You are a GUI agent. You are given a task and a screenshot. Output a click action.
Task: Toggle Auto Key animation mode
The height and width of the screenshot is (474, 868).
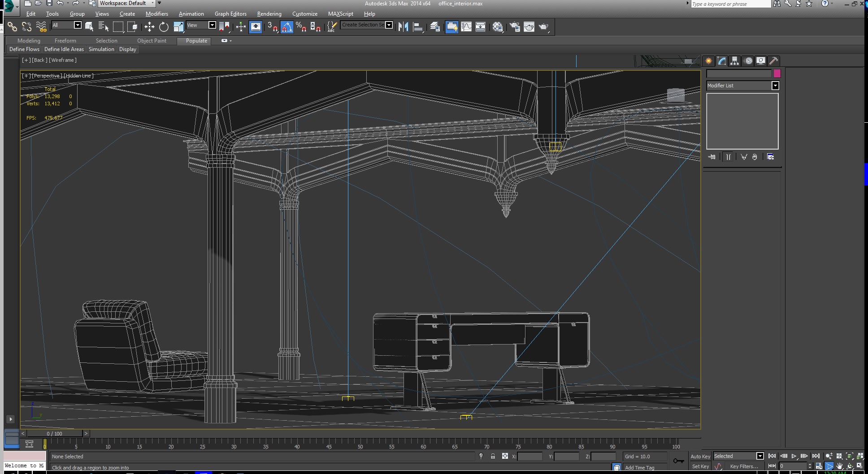(700, 457)
